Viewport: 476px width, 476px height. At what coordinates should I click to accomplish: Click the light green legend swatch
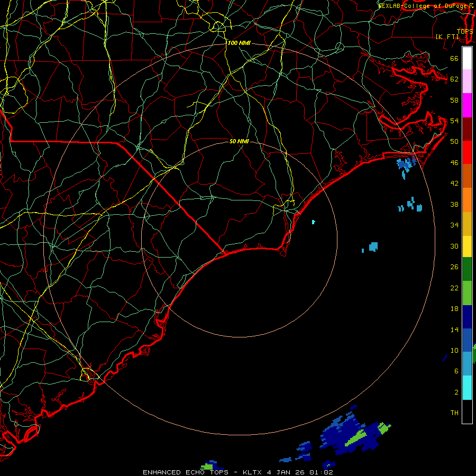(467, 293)
